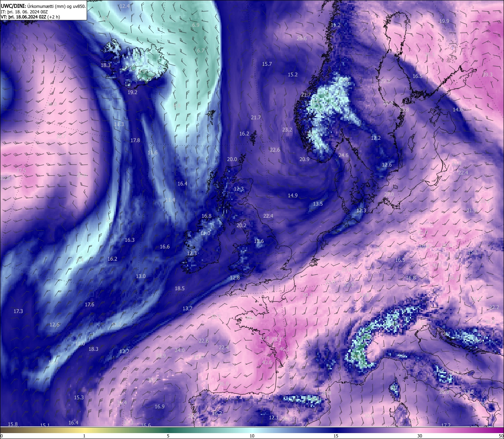Click the 13.0 value west of Ireland
The width and height of the screenshot is (504, 439).
[x=141, y=276]
